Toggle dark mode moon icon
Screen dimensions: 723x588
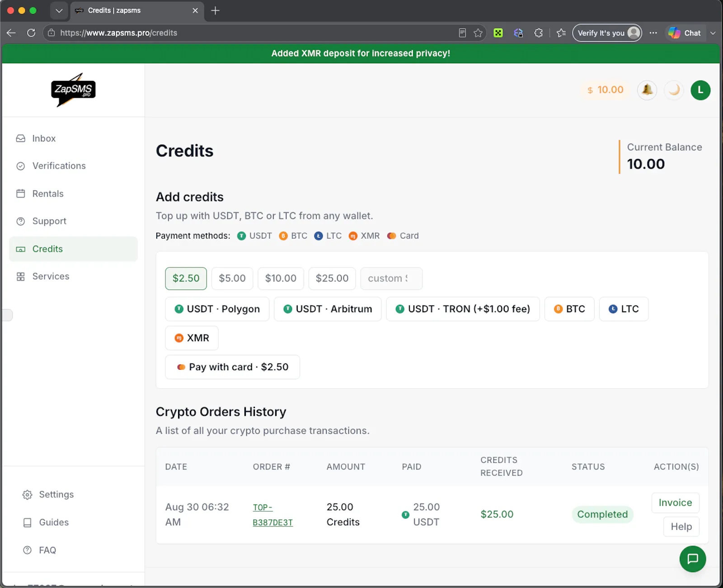point(674,90)
